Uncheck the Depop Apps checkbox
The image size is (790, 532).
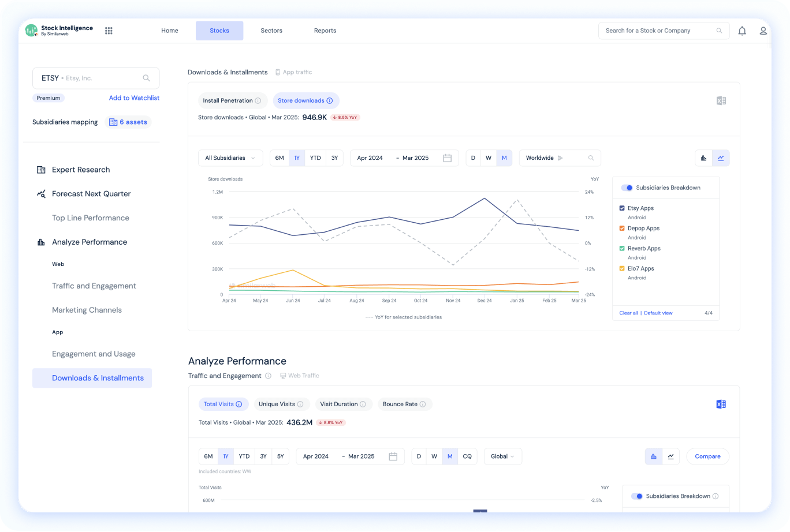[622, 228]
